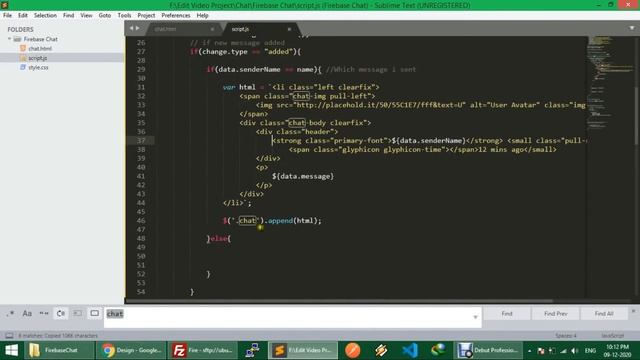Open FirebaseChat folder in taskbar

(x=59, y=350)
